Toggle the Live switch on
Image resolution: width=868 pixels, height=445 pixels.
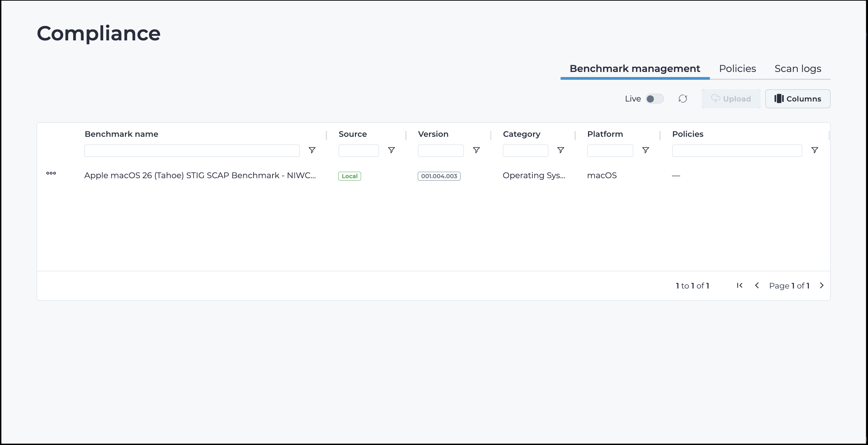[655, 99]
